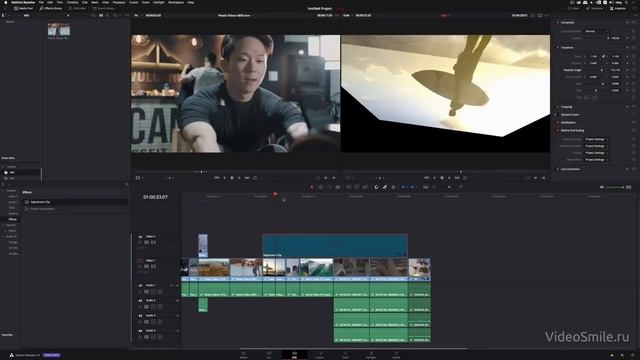
Task: Go to last frame in timeline viewer
Action: [x=457, y=178]
